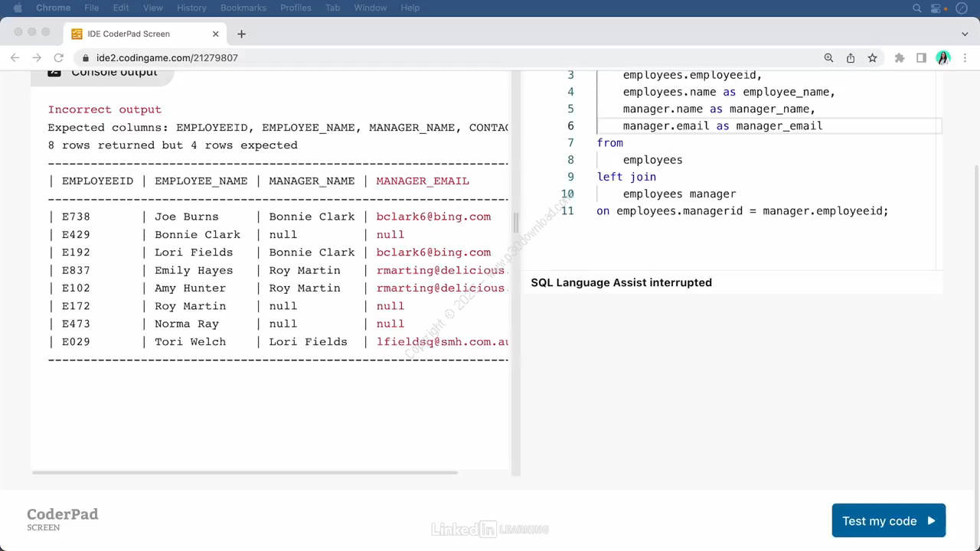Click the Expected columns line
This screenshot has height=551, width=980.
tap(278, 128)
